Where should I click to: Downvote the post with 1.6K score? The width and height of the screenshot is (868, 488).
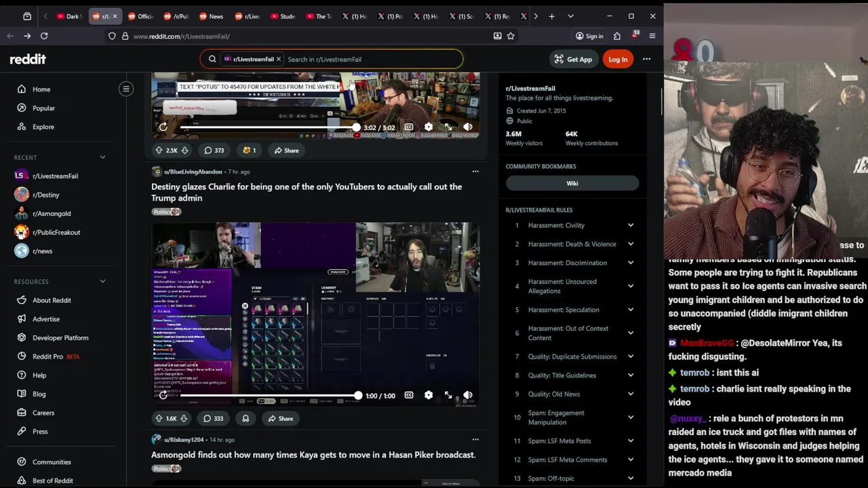point(184,419)
